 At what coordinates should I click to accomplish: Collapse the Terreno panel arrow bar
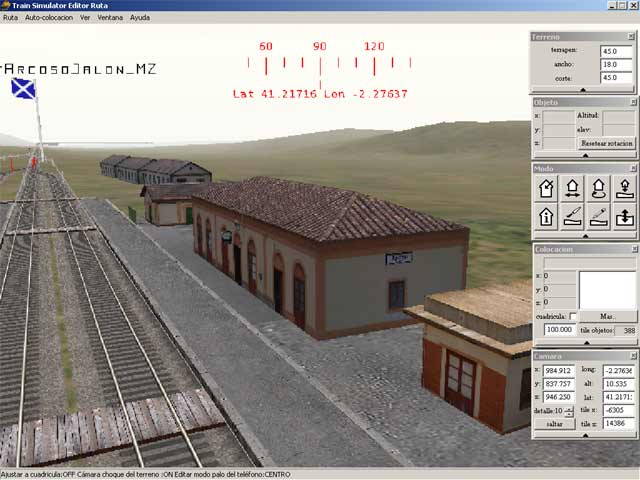584,90
